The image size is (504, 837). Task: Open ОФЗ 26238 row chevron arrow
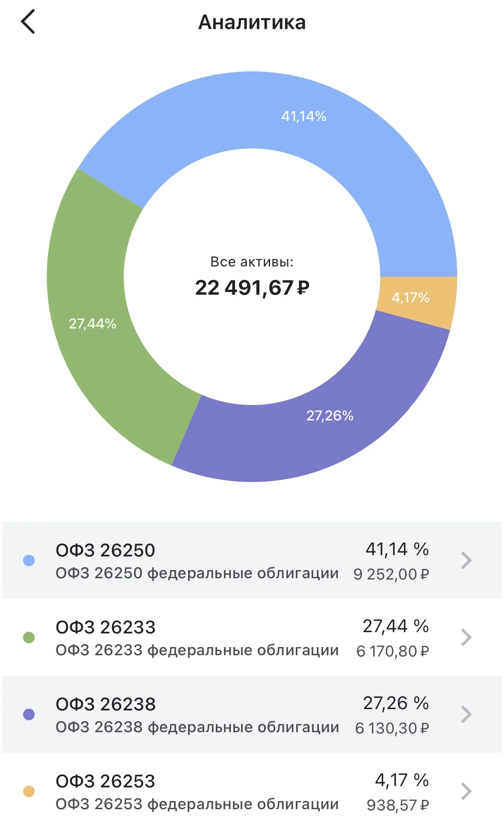466,714
